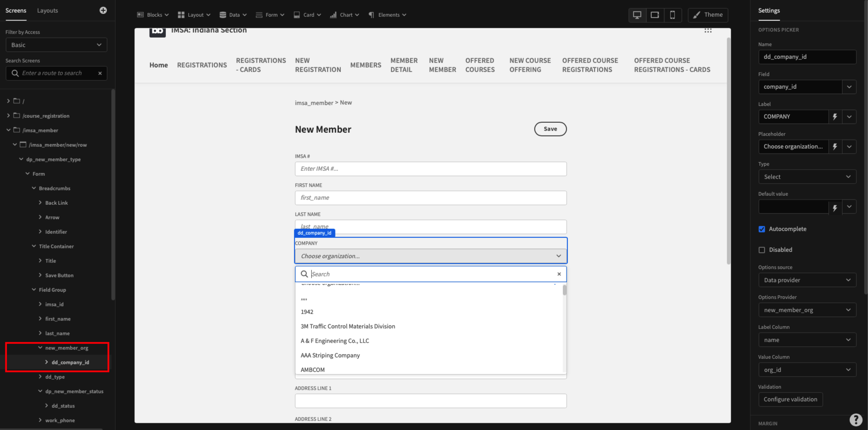
Task: Switch to mobile preview mode icon
Action: point(673,14)
